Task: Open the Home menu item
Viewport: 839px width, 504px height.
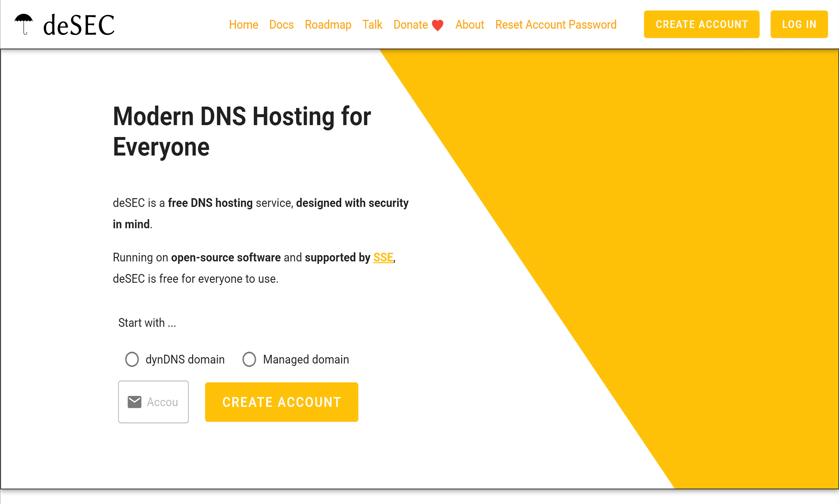Action: tap(244, 24)
